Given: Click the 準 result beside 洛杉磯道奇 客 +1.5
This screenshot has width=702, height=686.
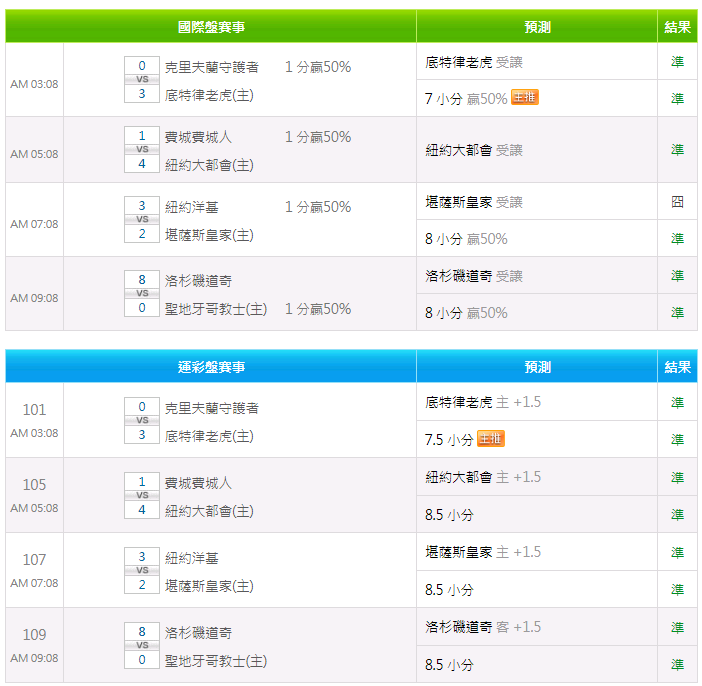Looking at the screenshot, I should point(677,627).
